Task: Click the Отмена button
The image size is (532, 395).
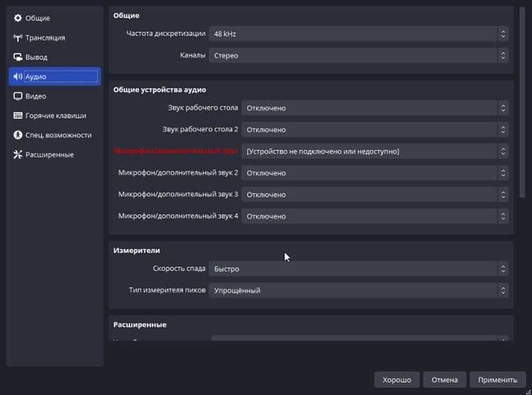Action: coord(445,379)
